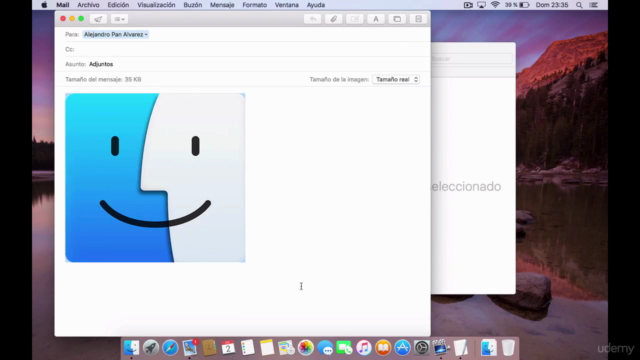
Task: Open Spotlight search magnifier
Action: pos(579,5)
